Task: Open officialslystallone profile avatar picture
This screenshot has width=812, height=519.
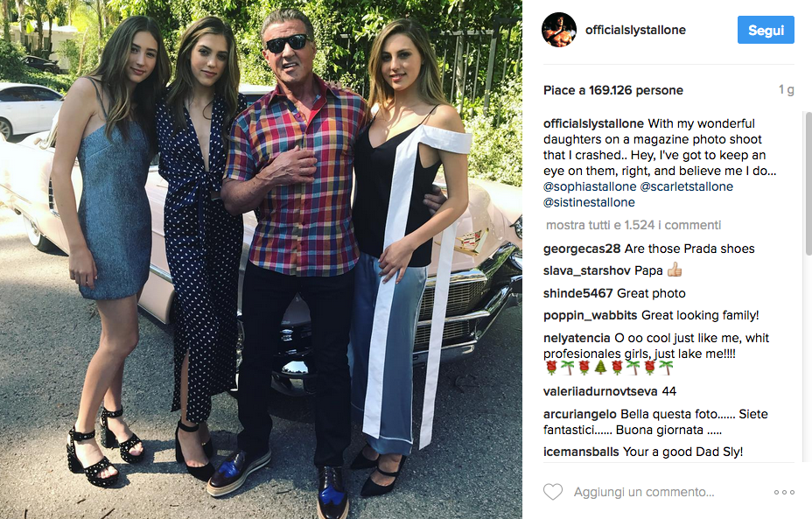Action: click(x=559, y=30)
